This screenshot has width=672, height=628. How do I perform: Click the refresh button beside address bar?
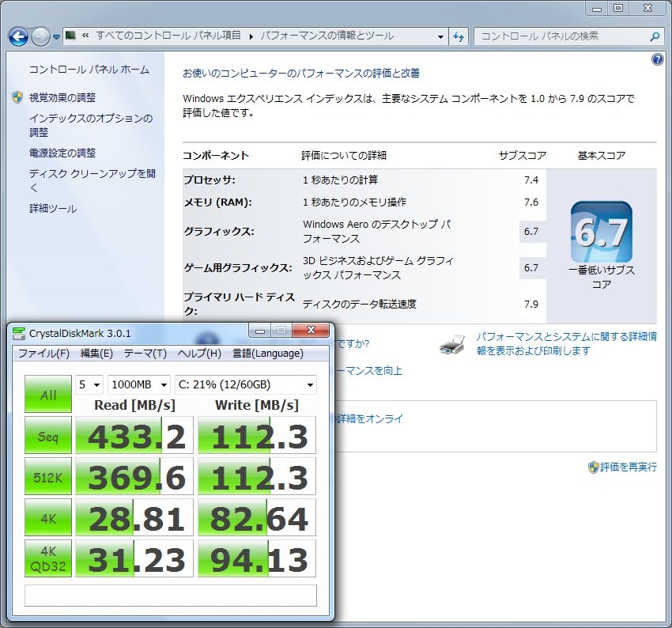coord(459,36)
